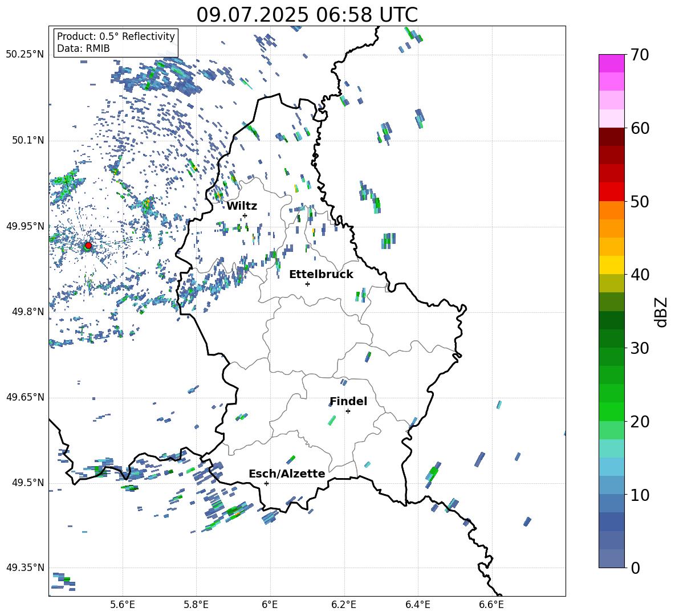Click the 50.25°N latitude label
The width and height of the screenshot is (675, 616).
(x=25, y=55)
